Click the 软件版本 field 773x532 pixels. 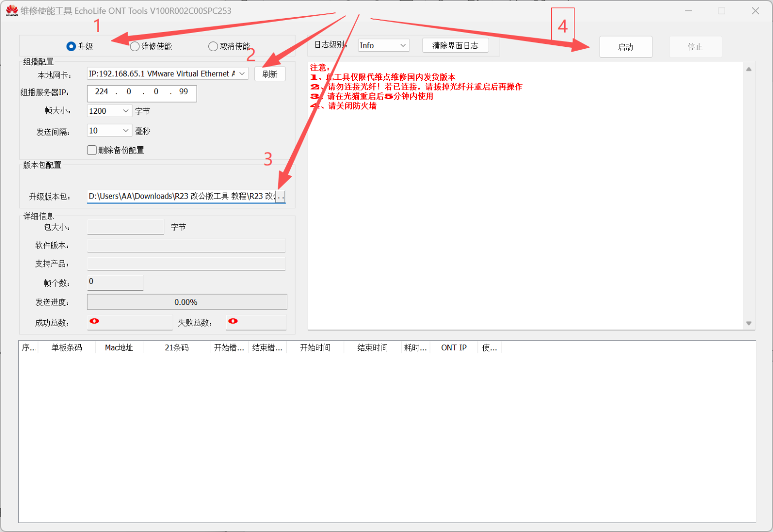coord(186,245)
